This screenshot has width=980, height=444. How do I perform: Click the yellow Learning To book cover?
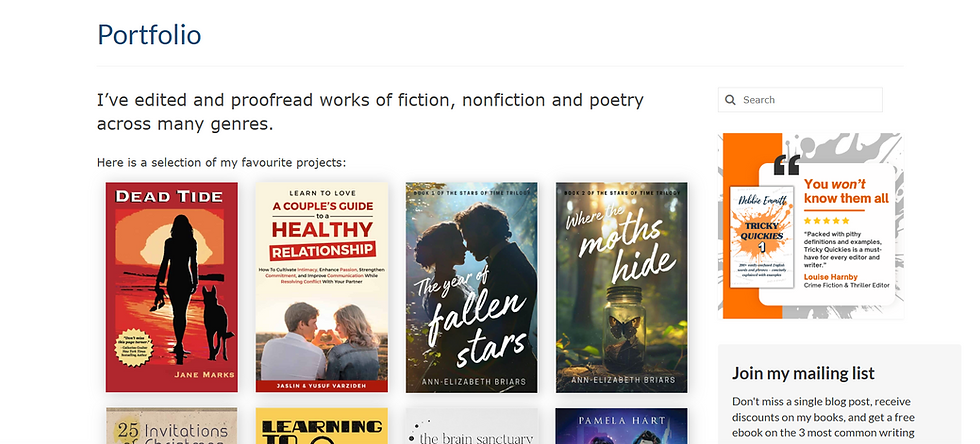click(322, 426)
